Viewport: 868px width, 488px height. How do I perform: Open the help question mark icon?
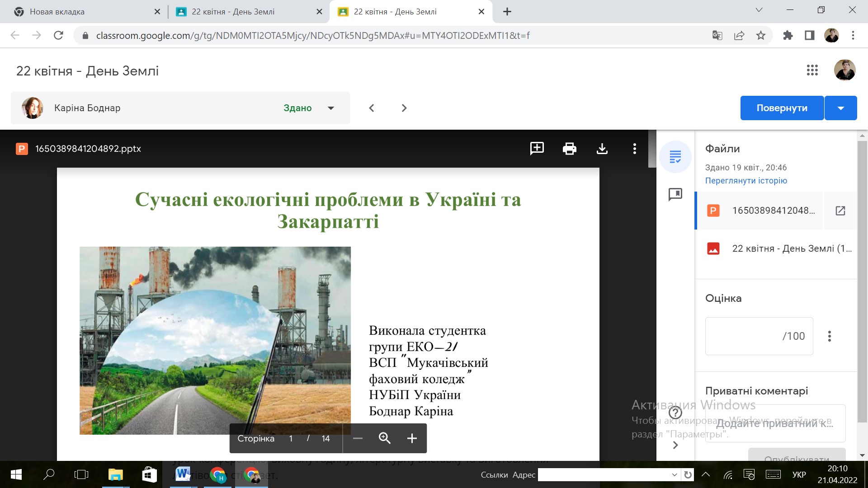click(675, 413)
